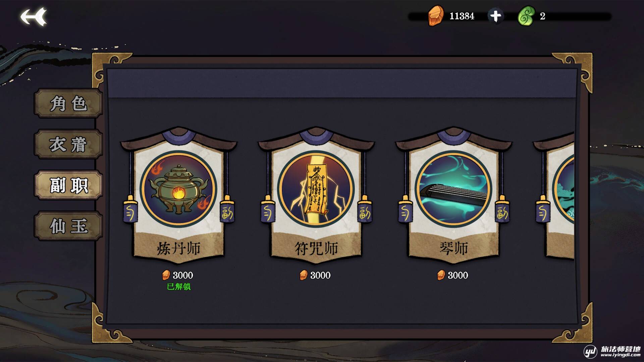This screenshot has width=644, height=362.
Task: Switch to the 副职 tab
Action: point(68,185)
